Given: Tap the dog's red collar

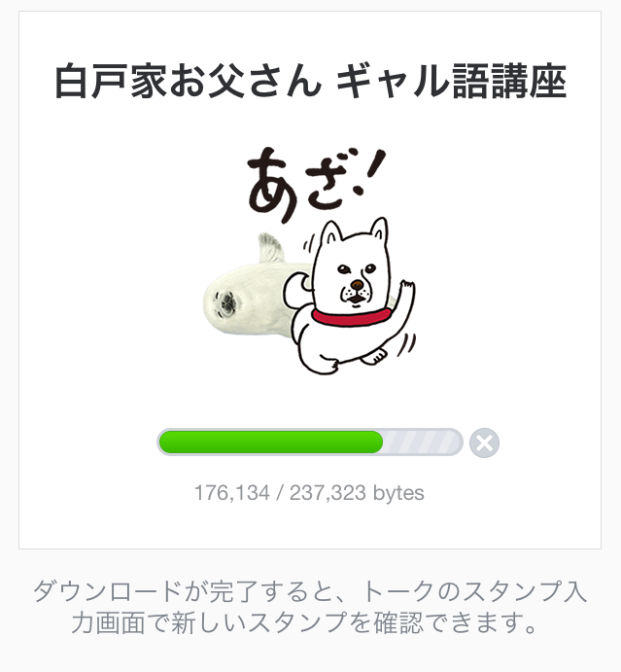Looking at the screenshot, I should (351, 317).
